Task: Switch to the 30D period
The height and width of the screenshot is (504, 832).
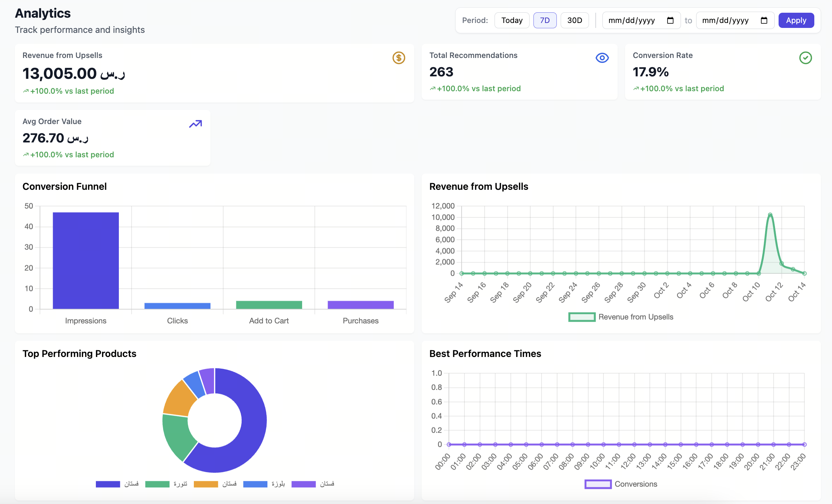Action: click(x=574, y=20)
